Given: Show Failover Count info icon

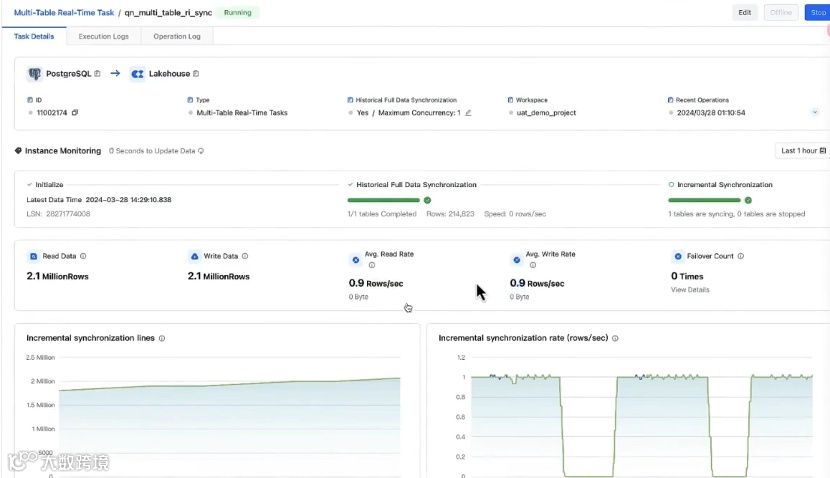Looking at the screenshot, I should (x=741, y=256).
